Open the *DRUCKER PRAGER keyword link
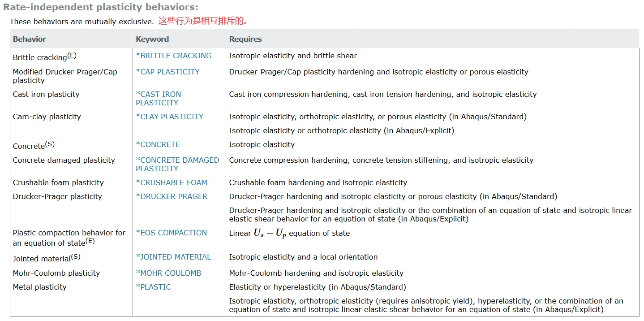 pyautogui.click(x=172, y=196)
